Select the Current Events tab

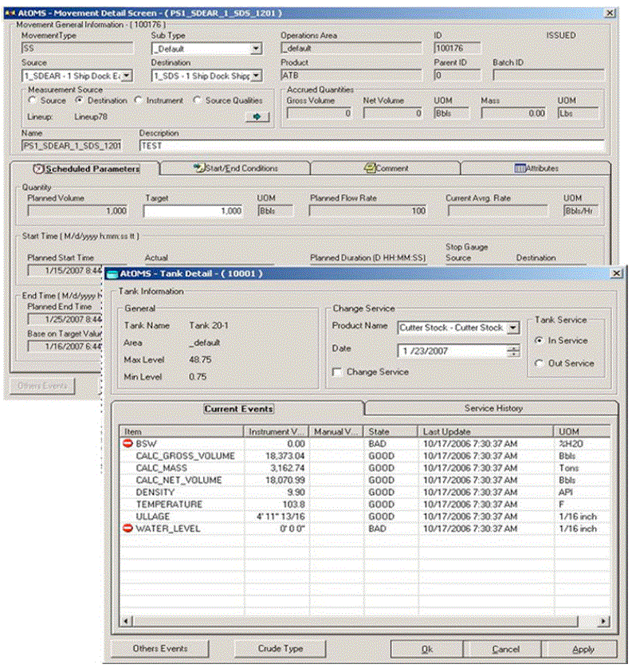click(238, 408)
